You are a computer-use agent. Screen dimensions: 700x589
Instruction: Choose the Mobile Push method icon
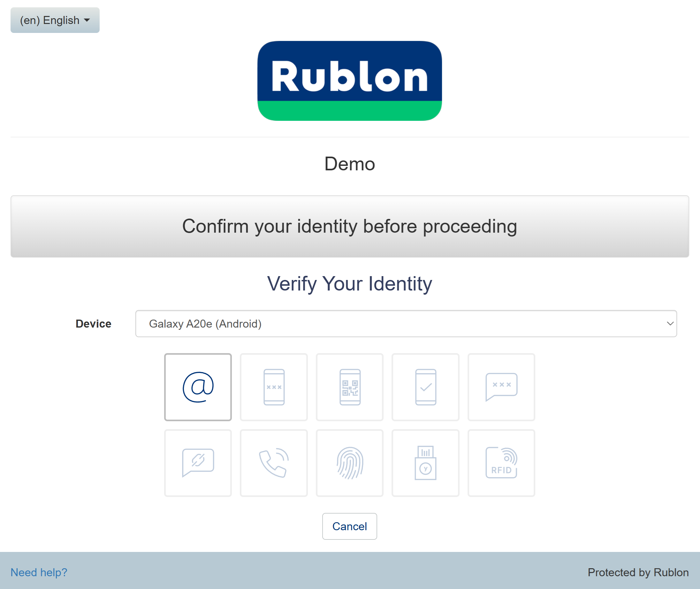coord(425,387)
